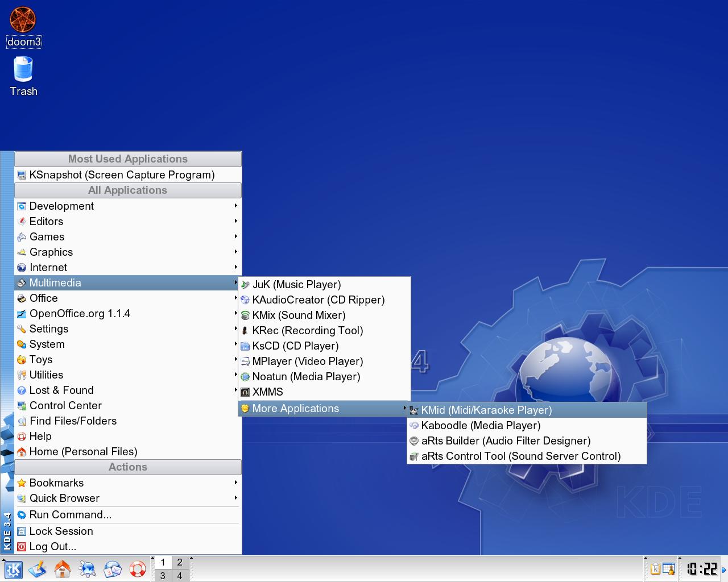This screenshot has width=728, height=582.
Task: Open the Toys menu entry
Action: [128, 360]
